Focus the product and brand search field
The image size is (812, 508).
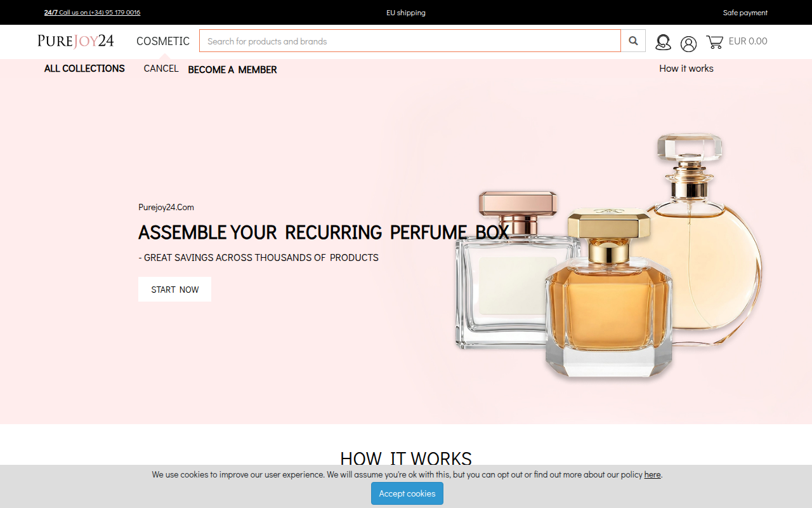pyautogui.click(x=410, y=41)
